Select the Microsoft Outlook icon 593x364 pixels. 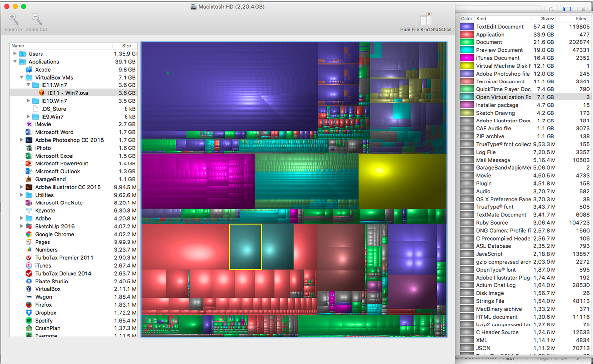pyautogui.click(x=29, y=171)
